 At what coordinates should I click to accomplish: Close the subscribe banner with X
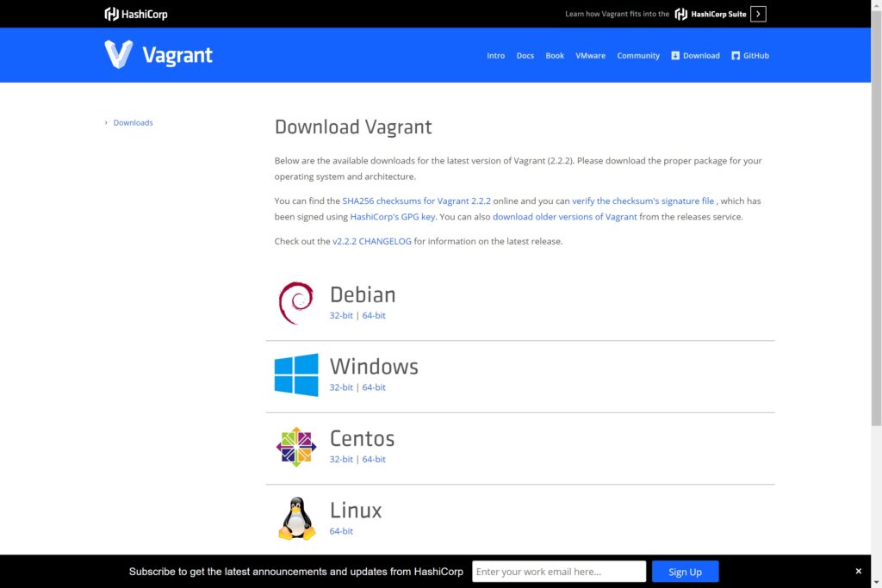click(859, 571)
